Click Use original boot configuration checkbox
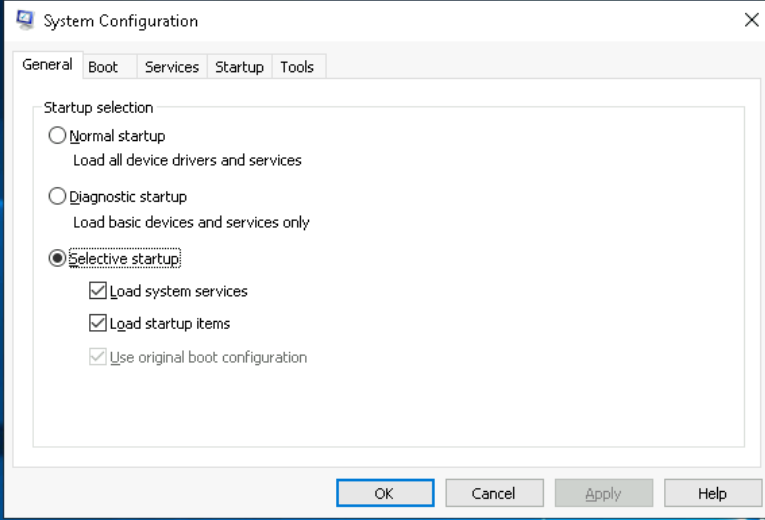The image size is (765, 520). [x=98, y=357]
